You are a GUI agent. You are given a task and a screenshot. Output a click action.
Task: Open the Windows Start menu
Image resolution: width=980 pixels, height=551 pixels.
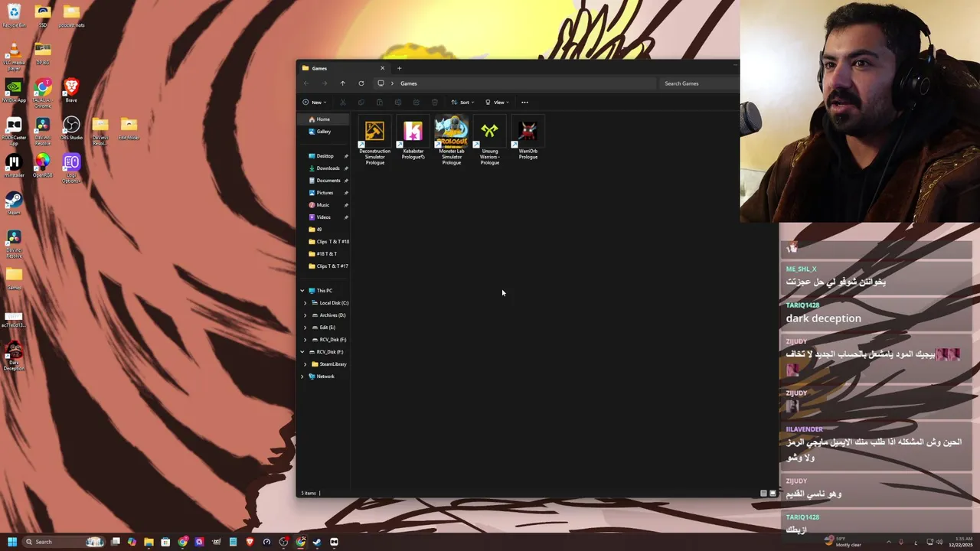pos(12,542)
